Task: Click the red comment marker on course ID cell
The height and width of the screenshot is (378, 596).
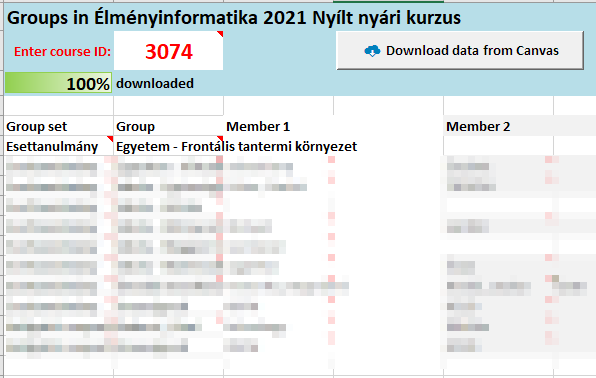Action: tap(220, 34)
